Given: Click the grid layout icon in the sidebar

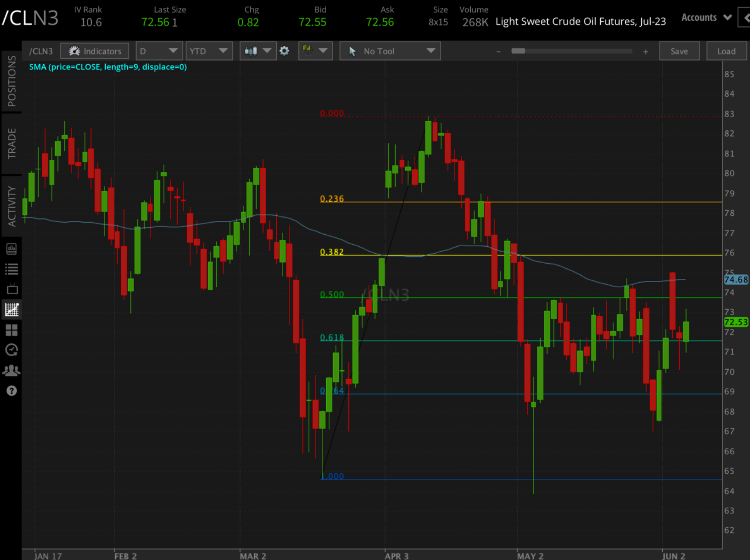Looking at the screenshot, I should tap(12, 330).
